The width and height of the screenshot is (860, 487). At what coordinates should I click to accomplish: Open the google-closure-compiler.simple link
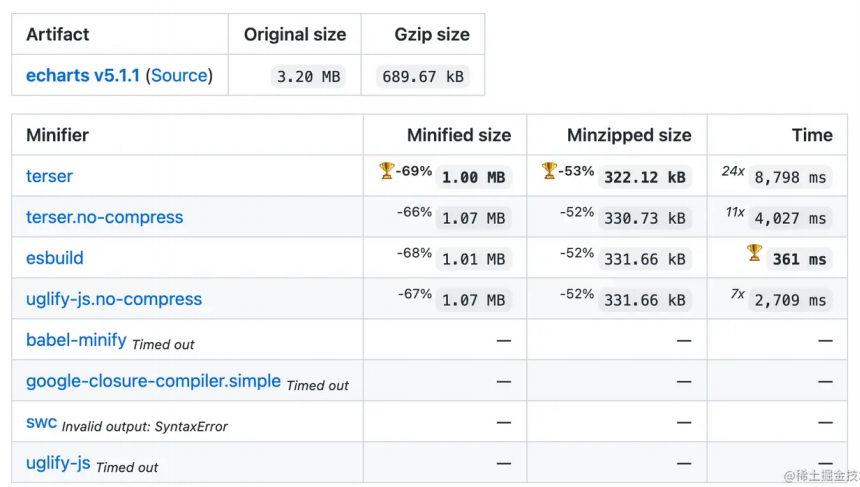153,381
